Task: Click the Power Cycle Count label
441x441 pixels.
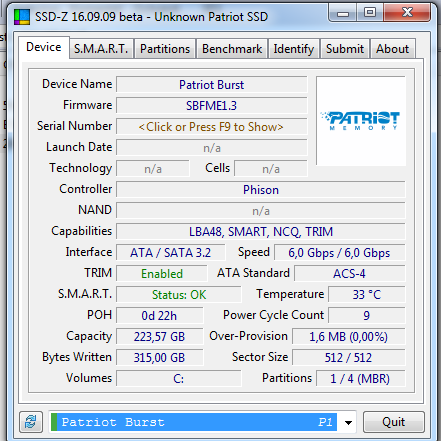Action: 273,315
